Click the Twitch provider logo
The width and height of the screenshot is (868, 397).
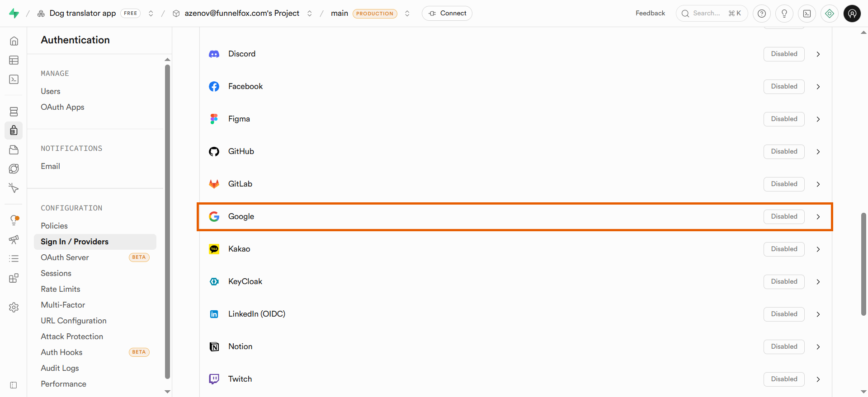pos(214,379)
